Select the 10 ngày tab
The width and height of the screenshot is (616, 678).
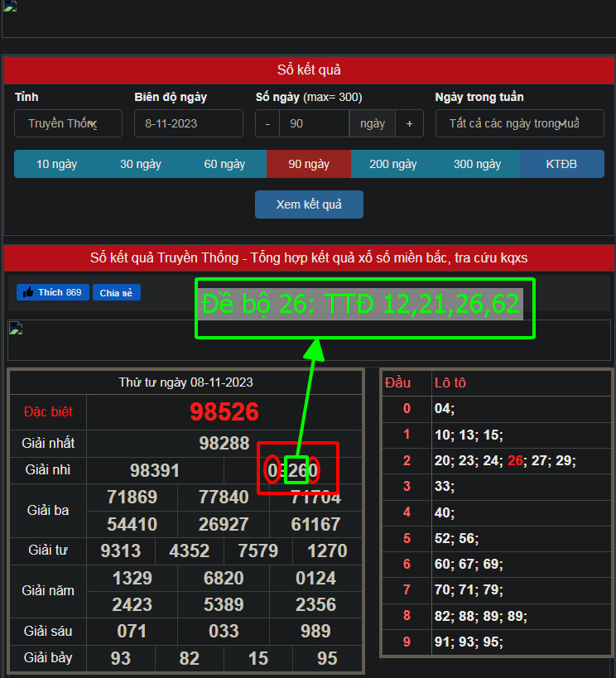[x=56, y=164]
